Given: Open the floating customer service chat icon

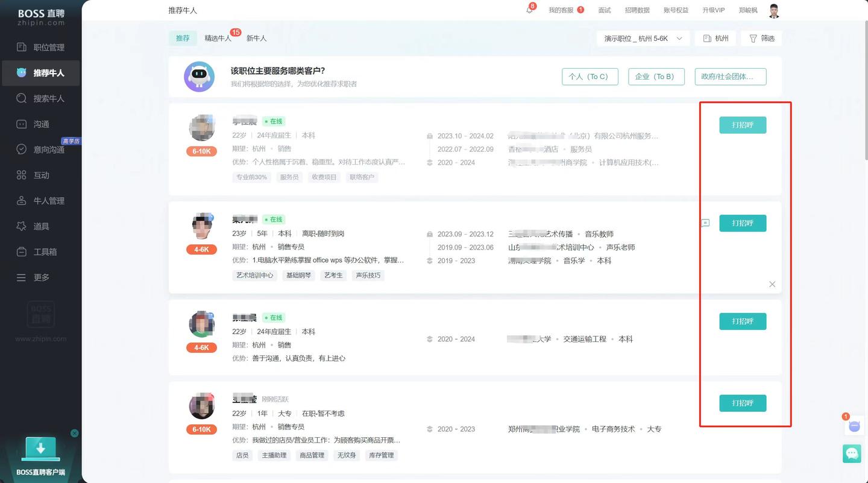Looking at the screenshot, I should click(852, 453).
